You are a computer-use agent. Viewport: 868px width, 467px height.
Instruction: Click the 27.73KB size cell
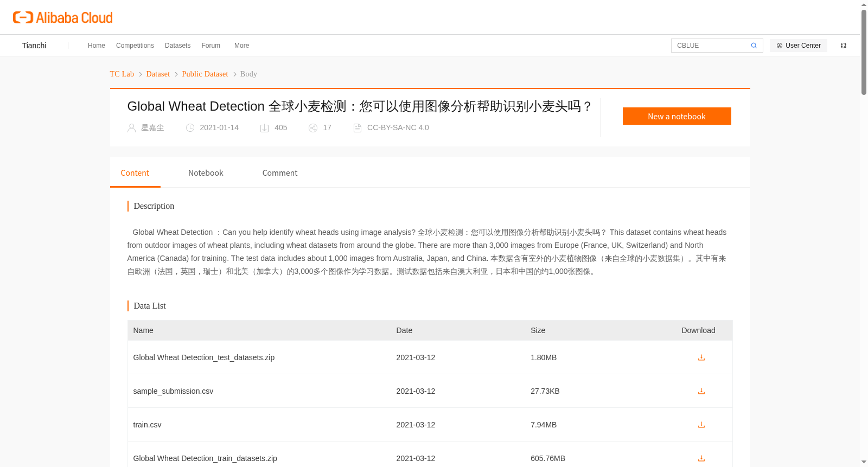[545, 391]
